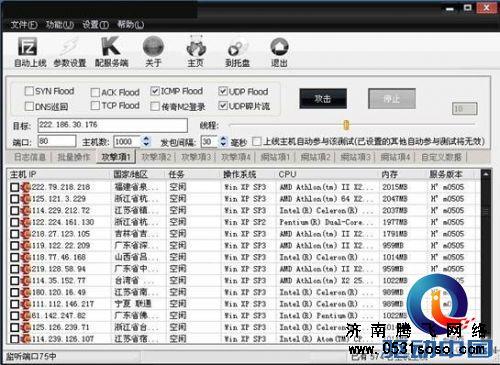Click host icon beside 111.112.146.217
This screenshot has width=500, height=365.
[x=26, y=304]
